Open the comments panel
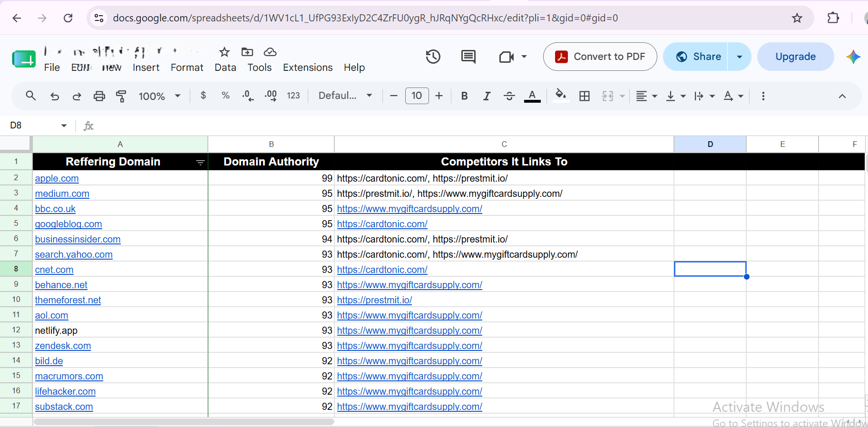The height and width of the screenshot is (427, 868). click(468, 57)
